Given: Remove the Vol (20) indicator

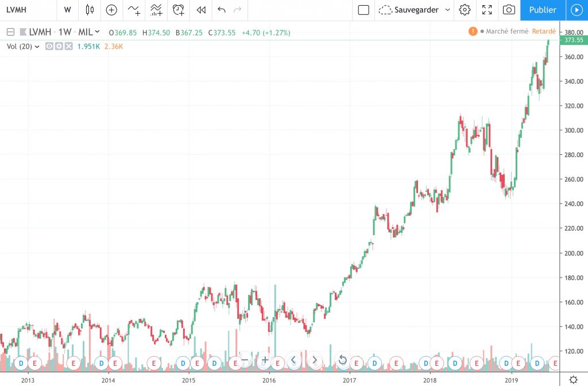Looking at the screenshot, I should (x=68, y=46).
